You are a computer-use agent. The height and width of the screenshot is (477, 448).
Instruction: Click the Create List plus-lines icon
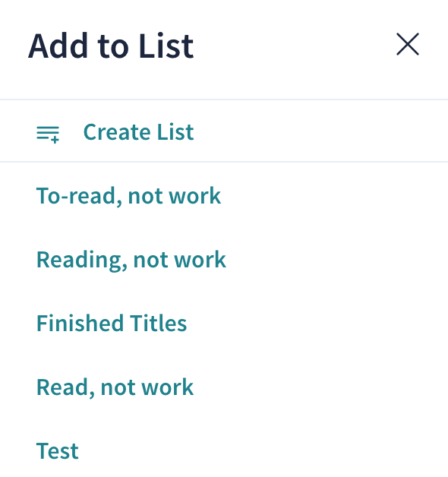pyautogui.click(x=48, y=134)
